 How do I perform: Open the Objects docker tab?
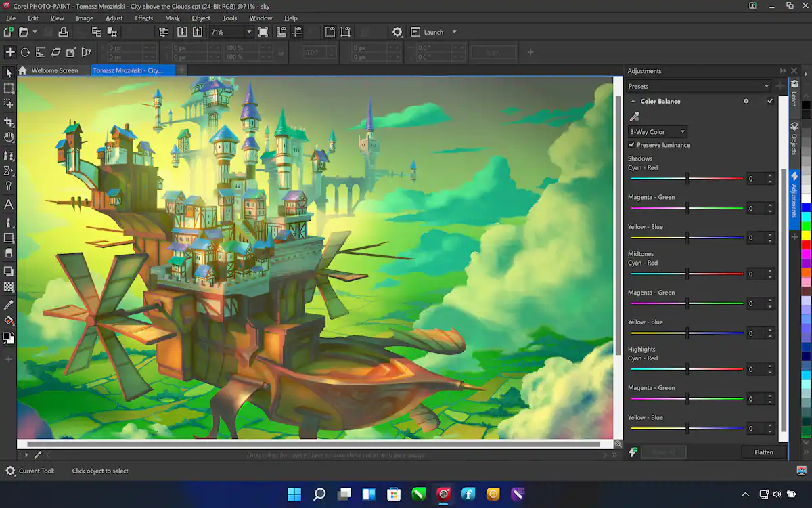tap(794, 137)
